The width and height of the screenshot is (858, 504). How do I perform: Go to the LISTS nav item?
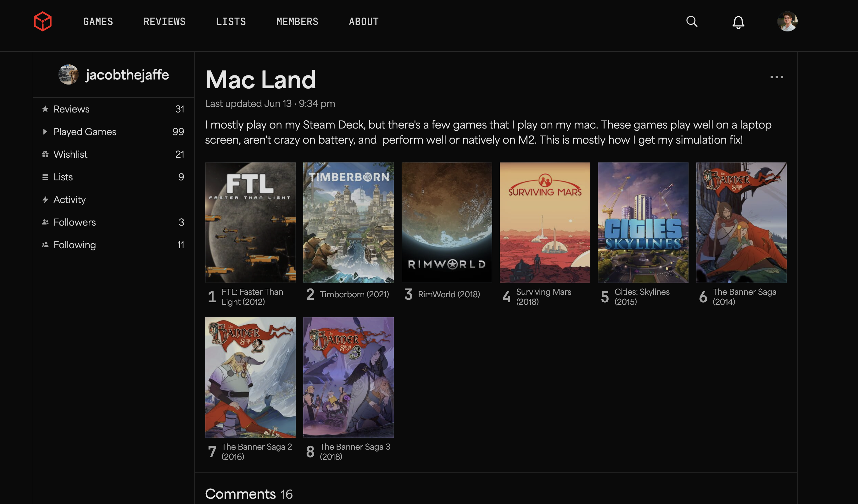point(231,22)
